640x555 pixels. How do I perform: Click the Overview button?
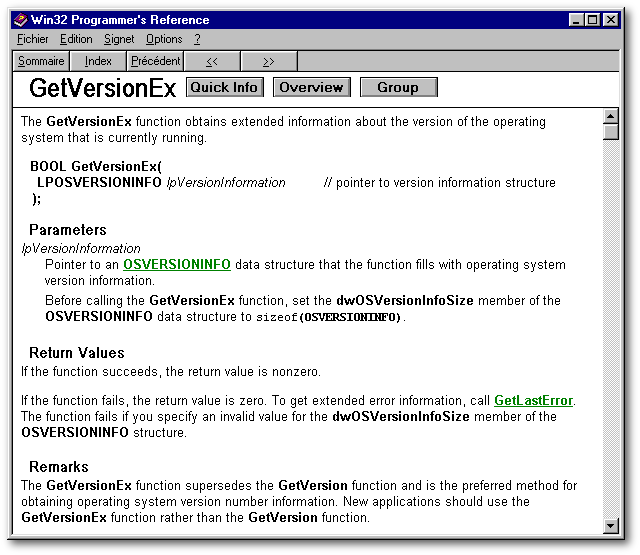[311, 87]
